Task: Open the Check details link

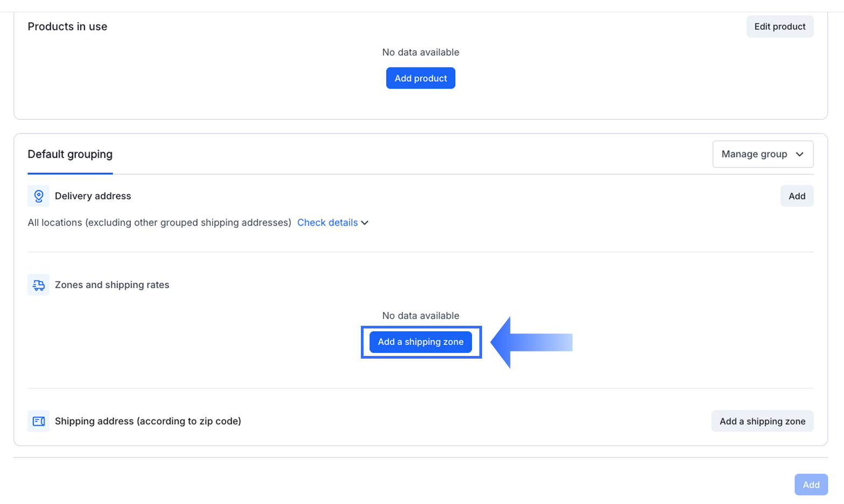Action: [327, 223]
